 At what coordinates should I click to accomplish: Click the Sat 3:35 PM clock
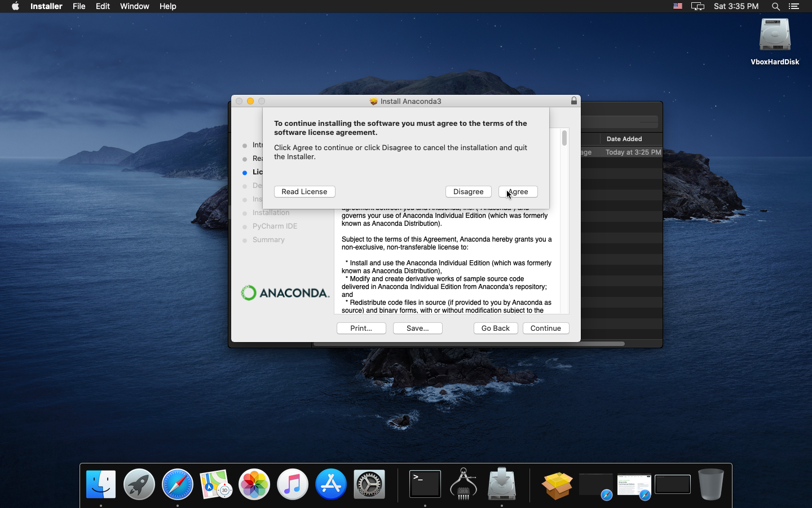click(736, 6)
